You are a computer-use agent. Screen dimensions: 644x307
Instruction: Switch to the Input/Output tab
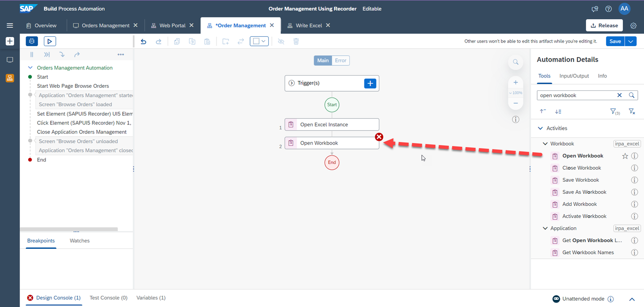(x=574, y=76)
